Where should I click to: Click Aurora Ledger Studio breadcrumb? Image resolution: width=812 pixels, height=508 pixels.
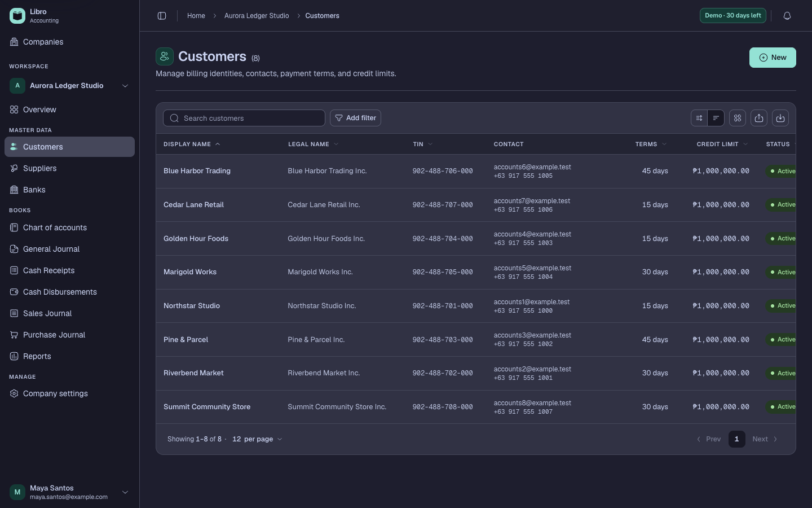click(x=257, y=16)
